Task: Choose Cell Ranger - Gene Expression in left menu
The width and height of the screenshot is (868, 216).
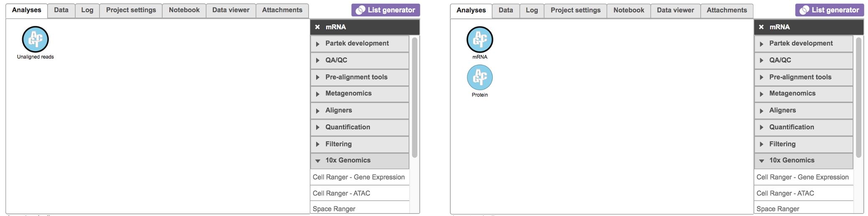Action: 359,177
